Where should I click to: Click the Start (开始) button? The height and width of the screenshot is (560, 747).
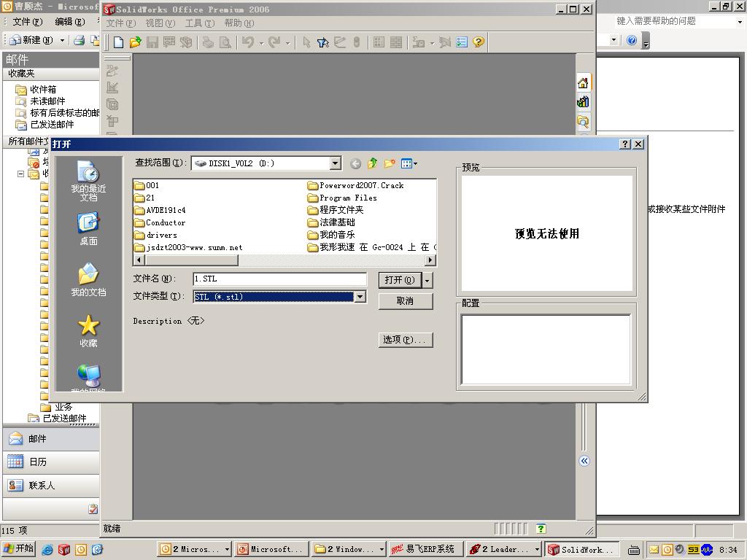click(x=18, y=549)
